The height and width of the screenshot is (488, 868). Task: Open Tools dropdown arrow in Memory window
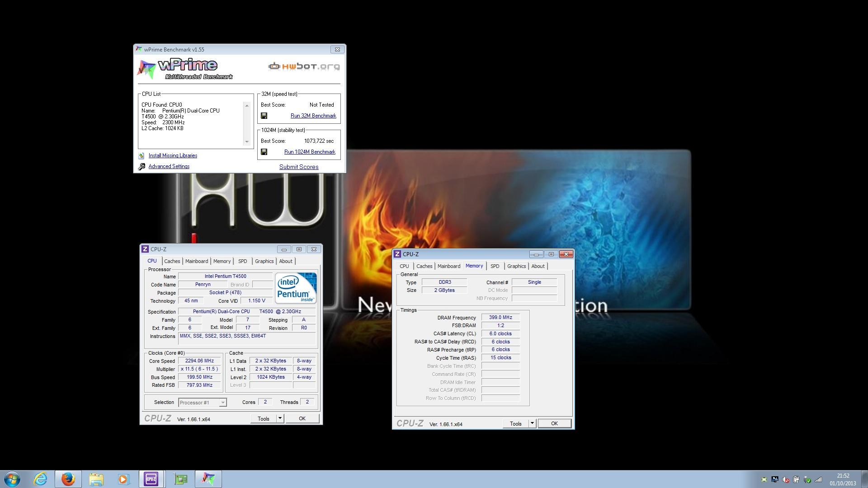(x=532, y=423)
